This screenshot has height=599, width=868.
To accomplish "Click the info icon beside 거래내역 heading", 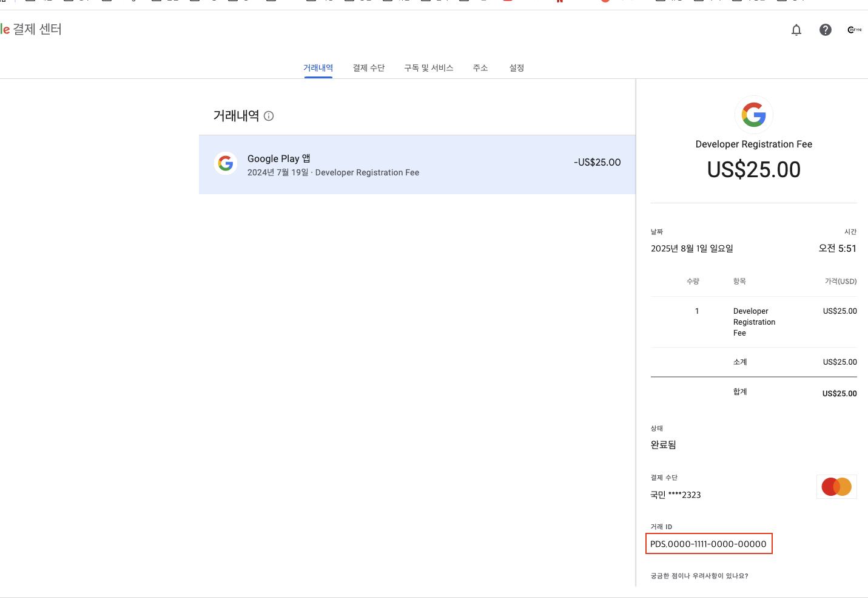I will pyautogui.click(x=269, y=116).
